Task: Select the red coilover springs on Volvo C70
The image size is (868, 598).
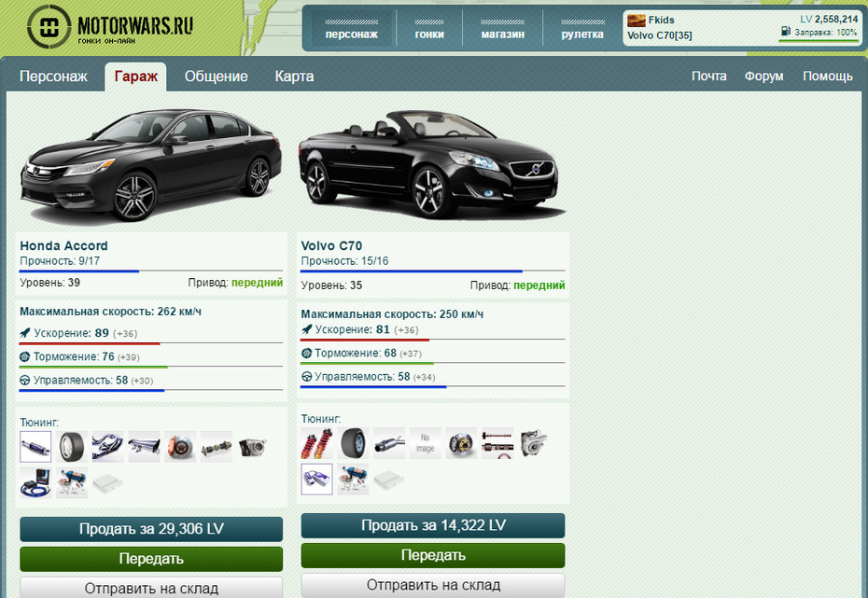Action: click(x=316, y=443)
